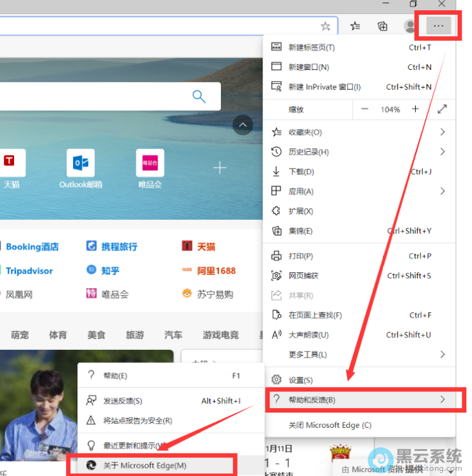Expand the 历史记录(H) submenu
Viewport: 472px width, 476px height.
coord(359,152)
